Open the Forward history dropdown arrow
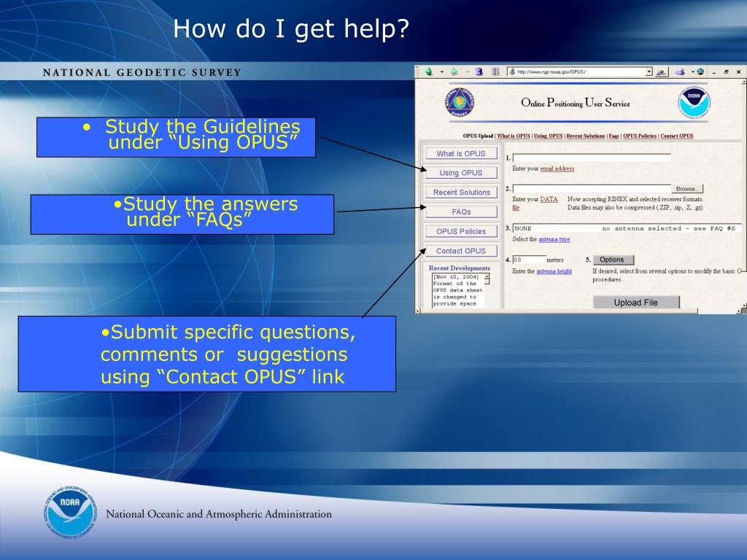 468,72
